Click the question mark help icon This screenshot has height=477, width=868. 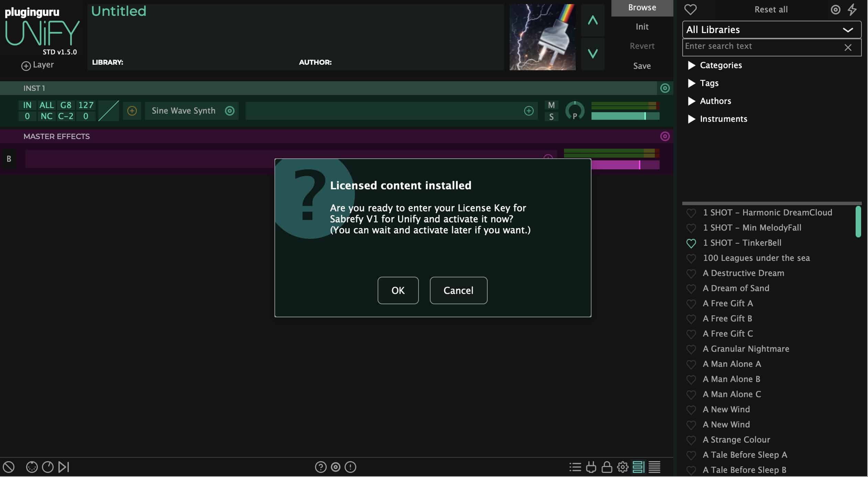(x=321, y=467)
